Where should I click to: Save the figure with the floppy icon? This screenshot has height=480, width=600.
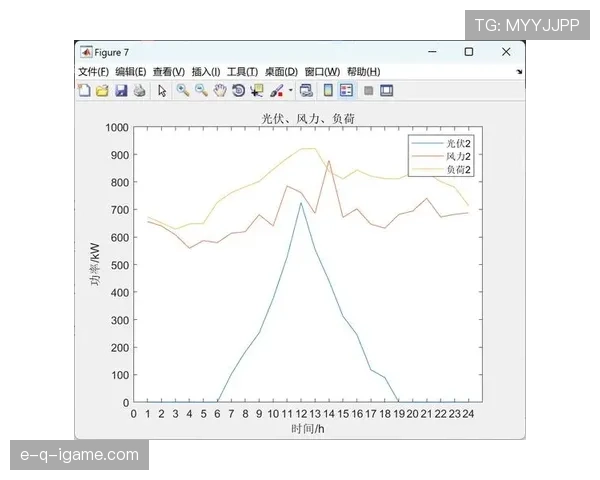120,90
